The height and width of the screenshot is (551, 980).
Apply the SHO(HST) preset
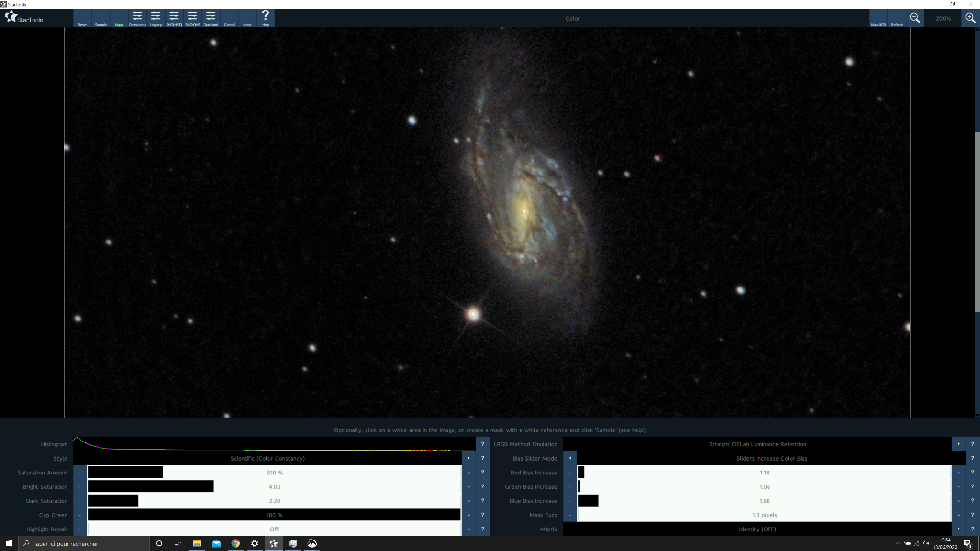click(174, 18)
